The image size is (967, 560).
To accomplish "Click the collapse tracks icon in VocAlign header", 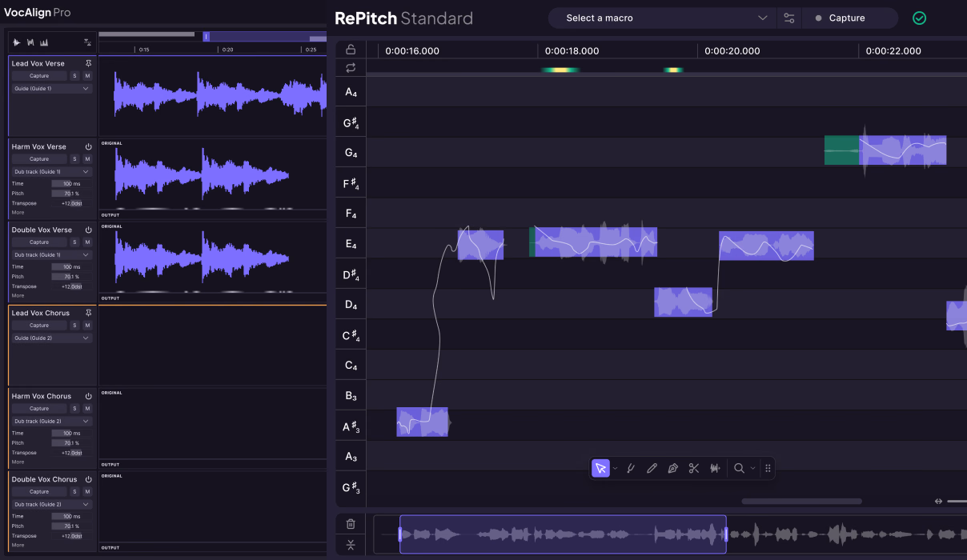I will click(87, 42).
